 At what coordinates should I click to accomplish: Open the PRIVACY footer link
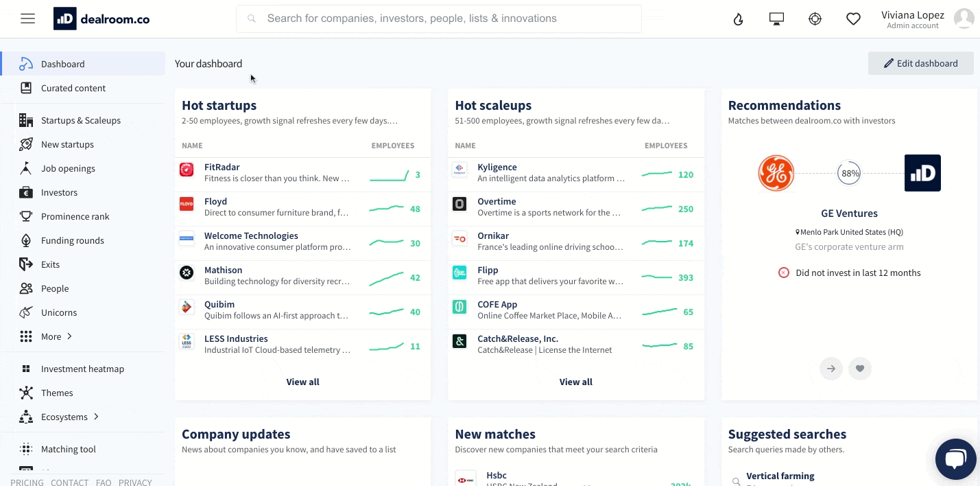point(135,482)
